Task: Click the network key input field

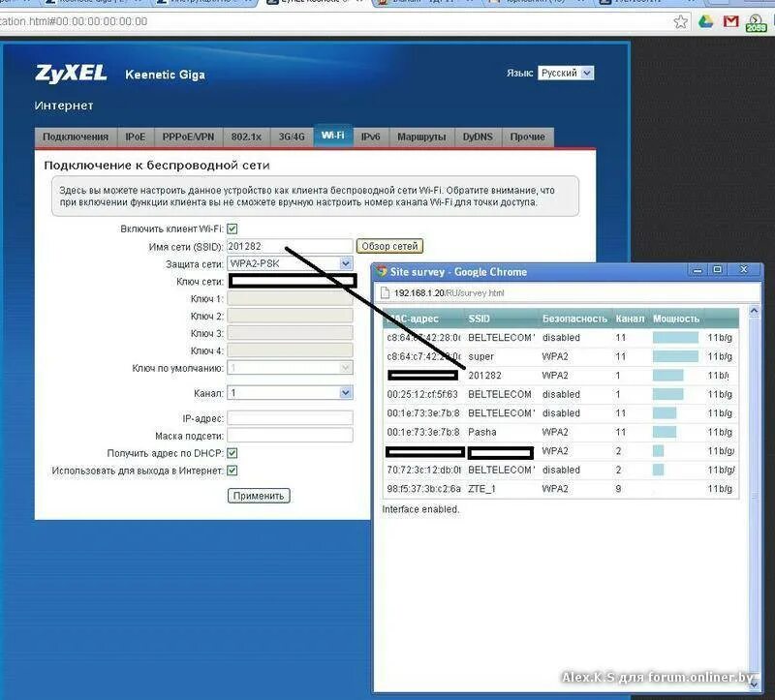Action: click(x=293, y=281)
